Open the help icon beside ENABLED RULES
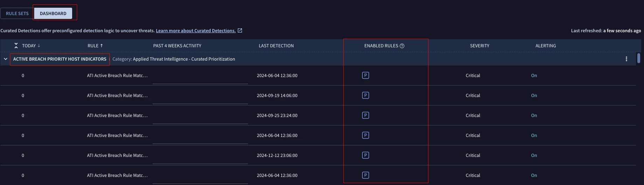Viewport: 644px width, 185px height. 402,46
